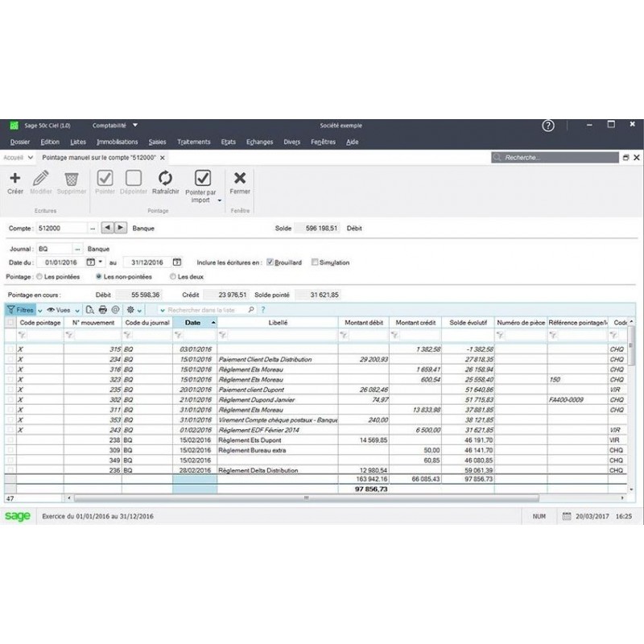Expand the Accueil tab dropdown arrow

pos(30,158)
